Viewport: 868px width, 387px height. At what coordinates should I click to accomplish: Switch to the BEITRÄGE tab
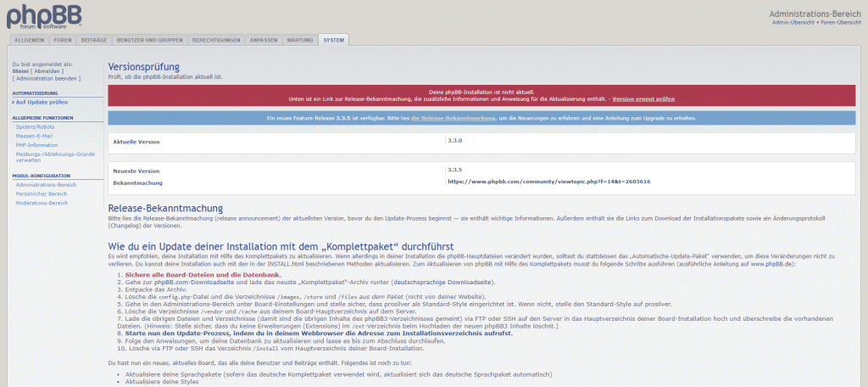(93, 41)
